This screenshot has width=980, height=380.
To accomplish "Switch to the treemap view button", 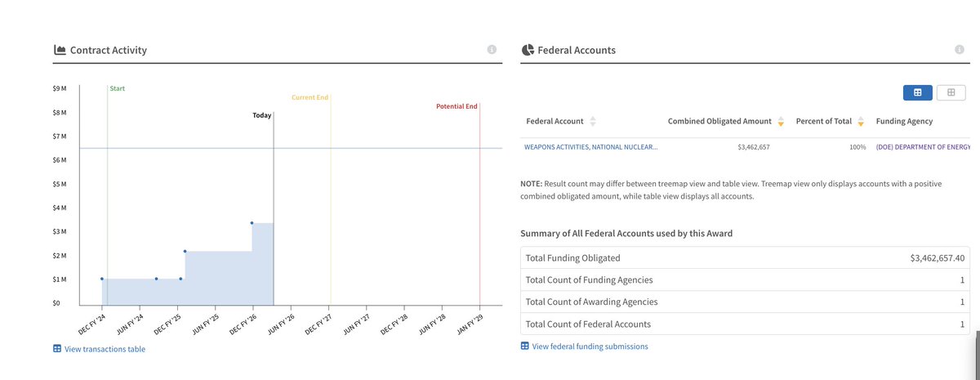I will point(951,93).
